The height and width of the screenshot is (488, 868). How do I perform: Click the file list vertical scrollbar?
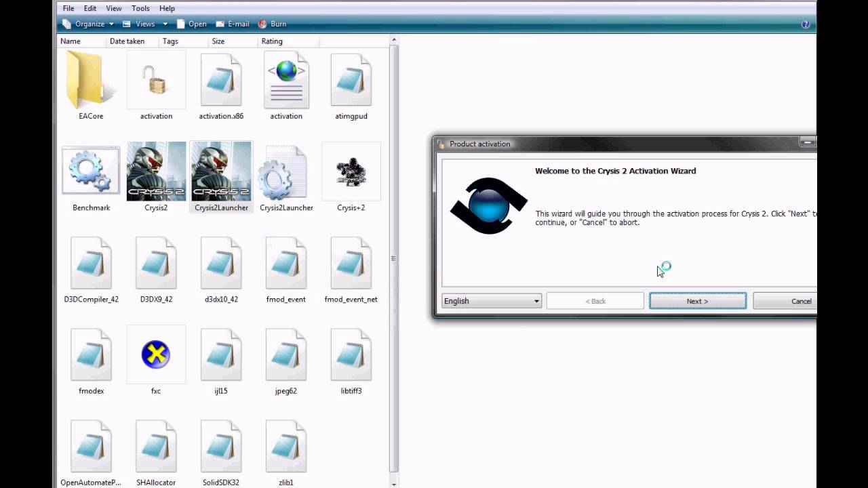pyautogui.click(x=394, y=258)
